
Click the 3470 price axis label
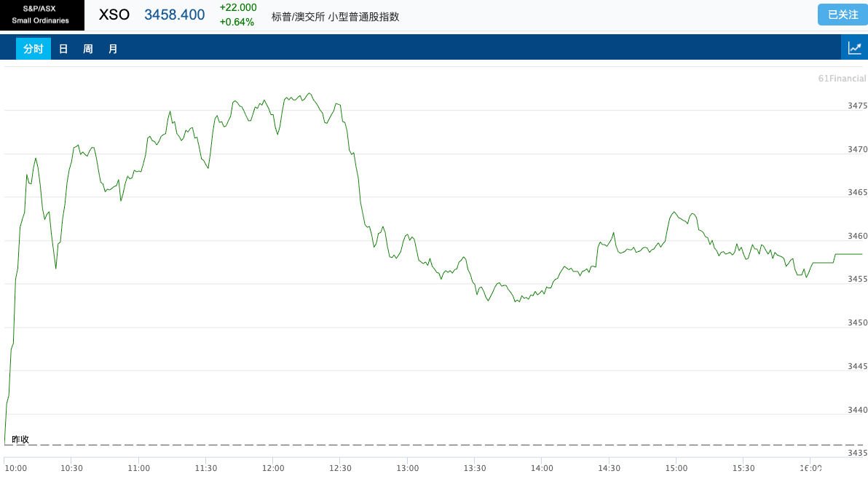[x=858, y=149]
